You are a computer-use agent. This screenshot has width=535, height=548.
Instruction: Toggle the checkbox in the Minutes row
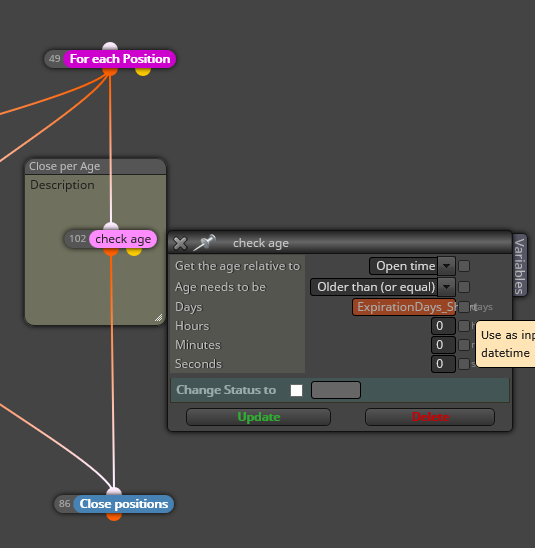pyautogui.click(x=464, y=345)
